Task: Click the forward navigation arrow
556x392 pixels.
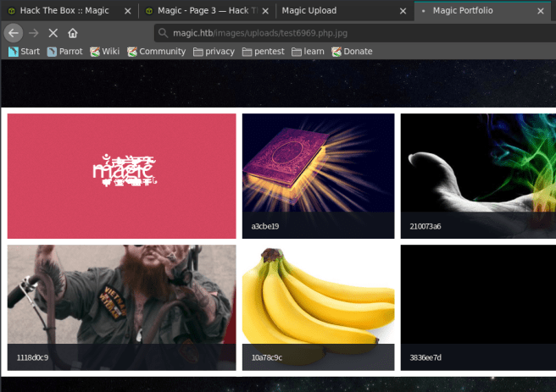Action: point(34,33)
